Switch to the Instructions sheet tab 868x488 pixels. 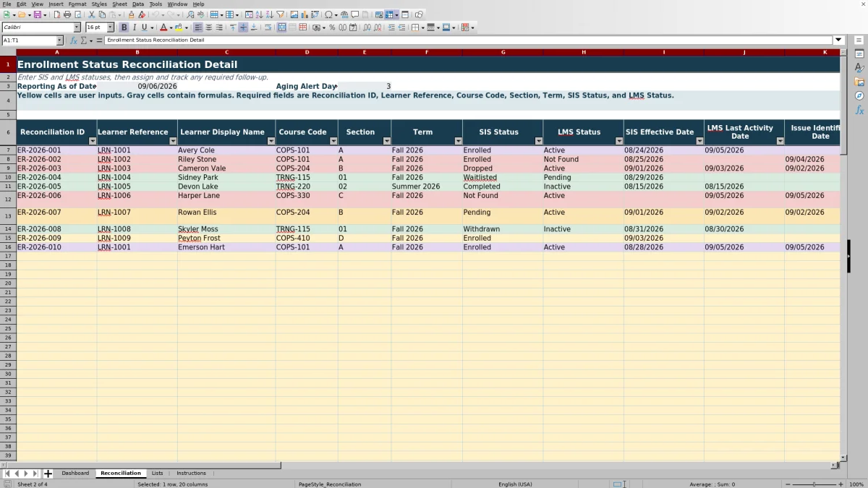tap(191, 474)
